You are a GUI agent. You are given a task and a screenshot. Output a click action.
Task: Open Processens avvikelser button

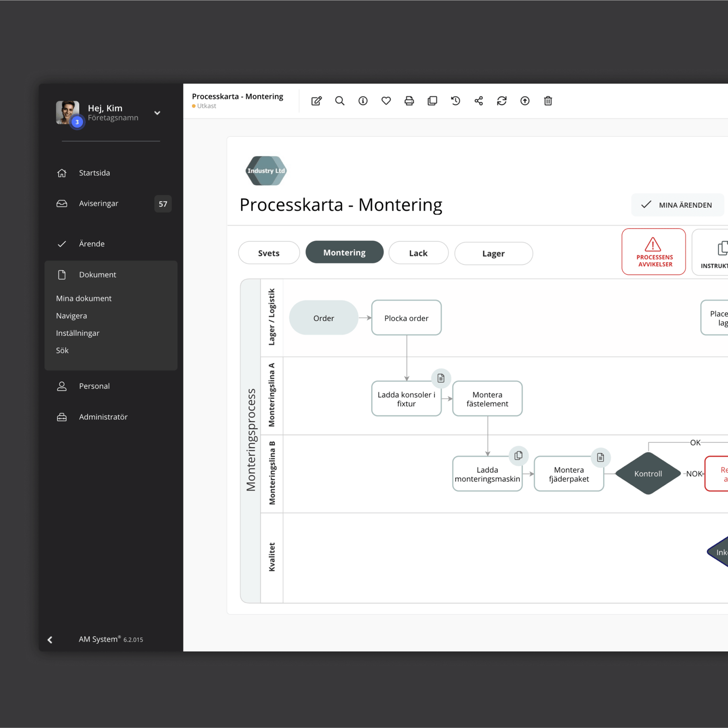[653, 252]
